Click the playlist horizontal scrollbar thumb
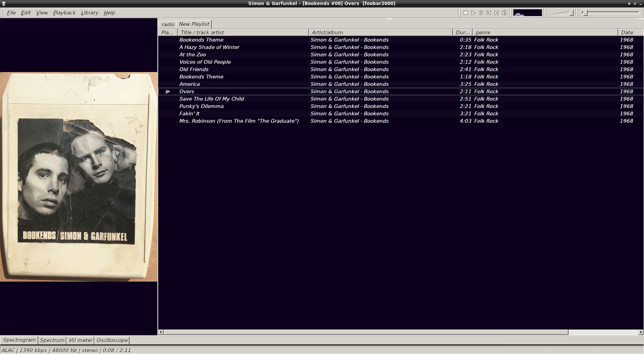This screenshot has width=644, height=354. point(366,332)
